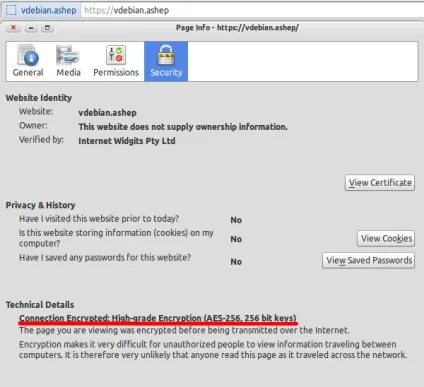Close the Page Info window
The height and width of the screenshot is (387, 424).
[13, 28]
